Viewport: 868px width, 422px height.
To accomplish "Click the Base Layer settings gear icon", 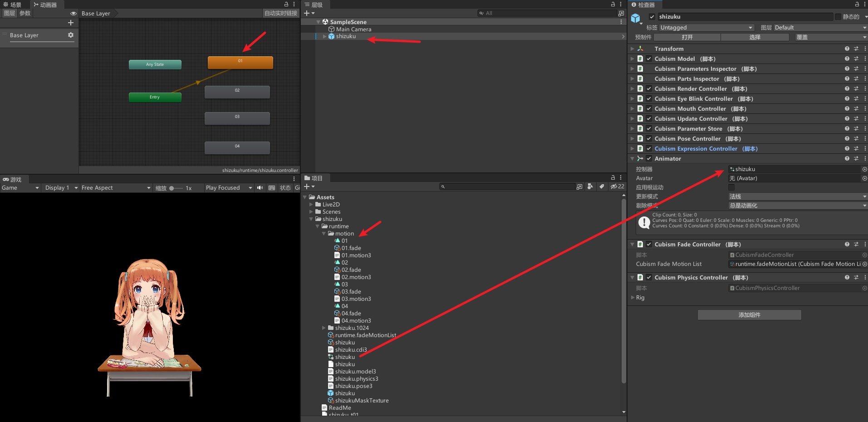I will click(70, 35).
